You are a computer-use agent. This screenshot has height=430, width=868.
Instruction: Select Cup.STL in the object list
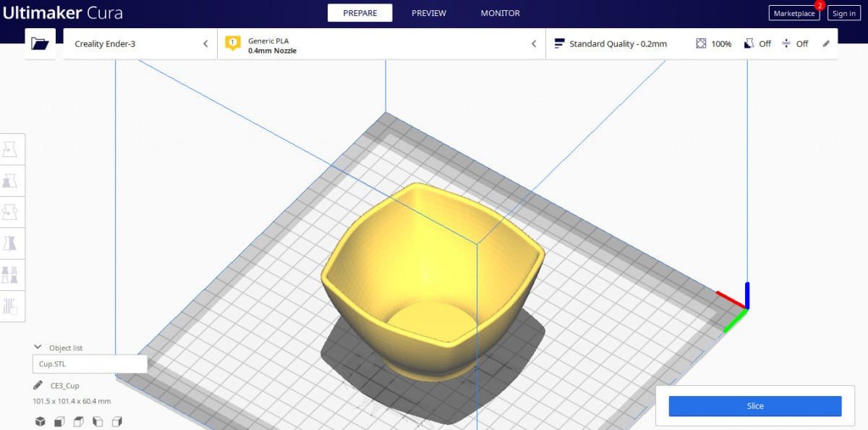tap(90, 364)
